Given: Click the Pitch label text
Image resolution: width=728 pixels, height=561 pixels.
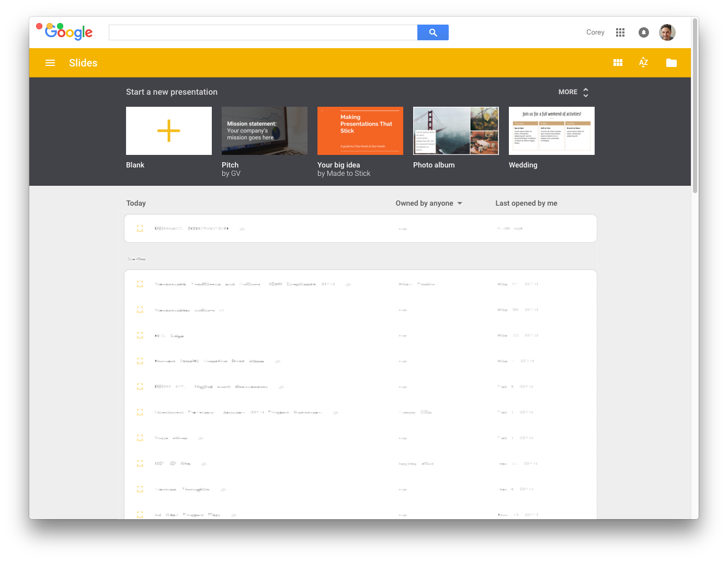Looking at the screenshot, I should (230, 165).
